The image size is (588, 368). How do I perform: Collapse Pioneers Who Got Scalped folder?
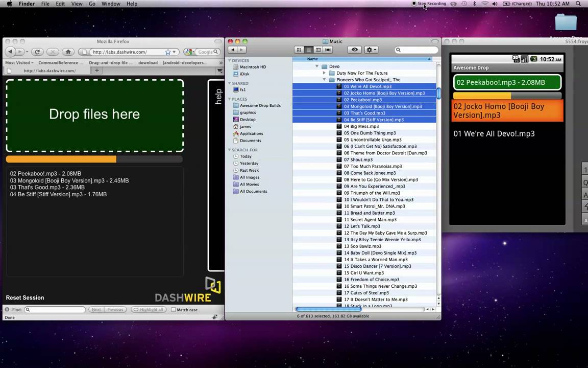pos(325,80)
